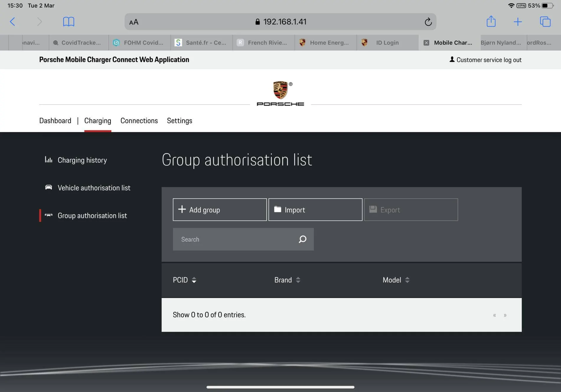
Task: Go to next page of entries
Action: pyautogui.click(x=505, y=315)
